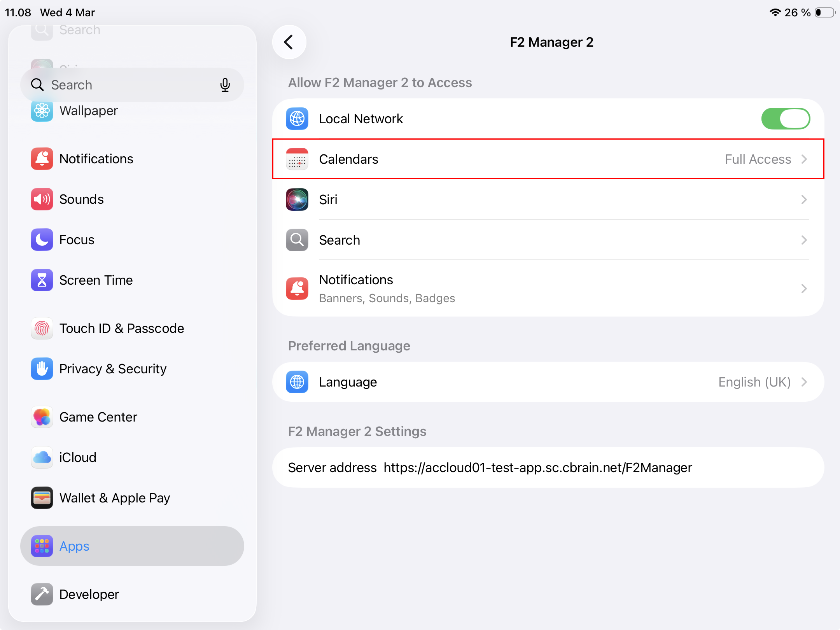Viewport: 840px width, 630px height.
Task: Click the battery indicator in status bar
Action: [825, 12]
